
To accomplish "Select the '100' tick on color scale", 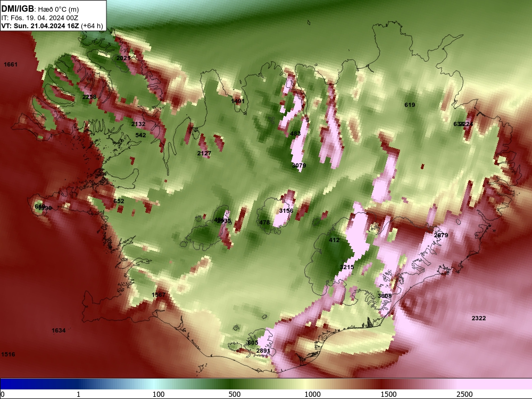I will [159, 394].
